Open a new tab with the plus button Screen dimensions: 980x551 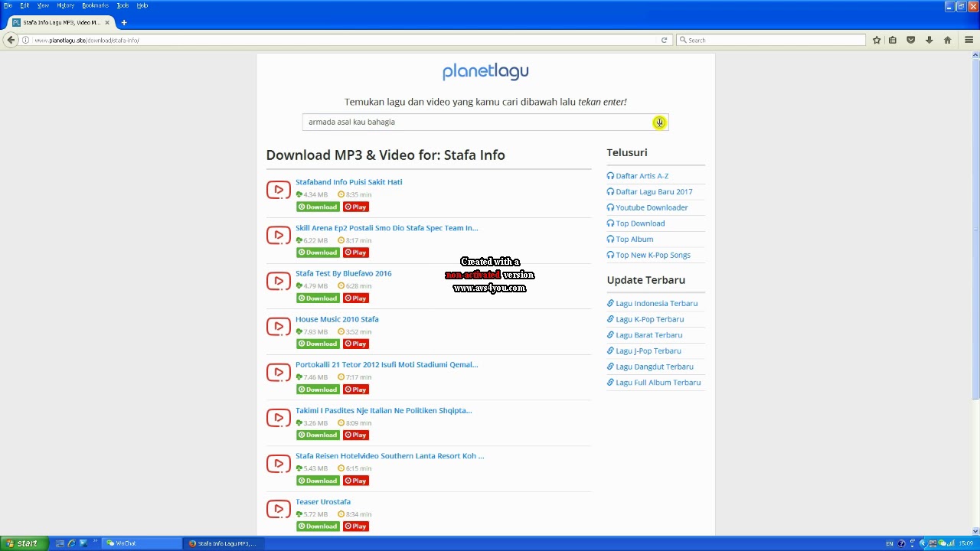[124, 22]
